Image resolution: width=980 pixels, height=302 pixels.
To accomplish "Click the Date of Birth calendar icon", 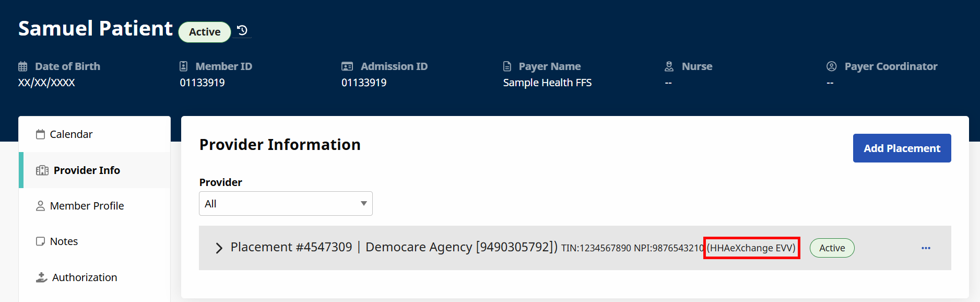I will tap(23, 66).
